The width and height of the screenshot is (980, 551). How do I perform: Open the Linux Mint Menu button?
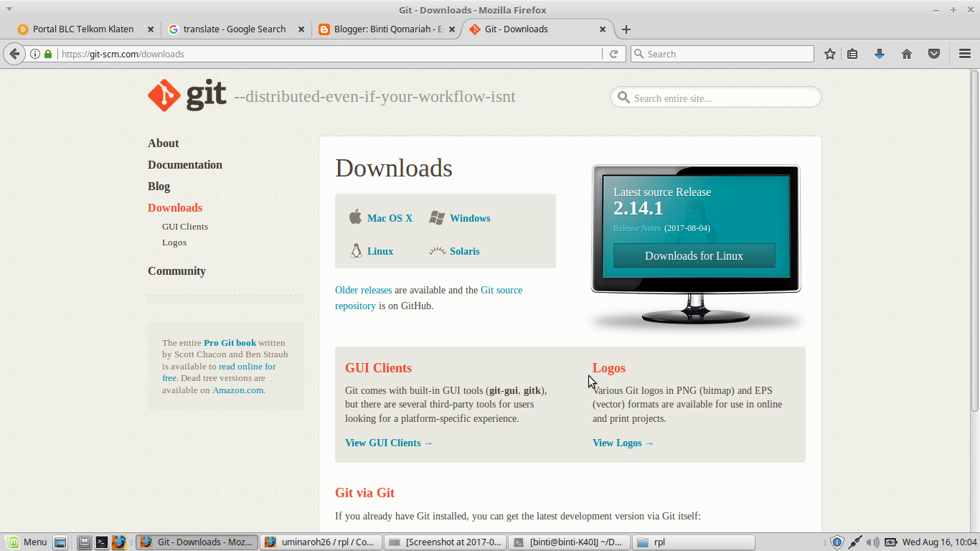click(x=27, y=542)
